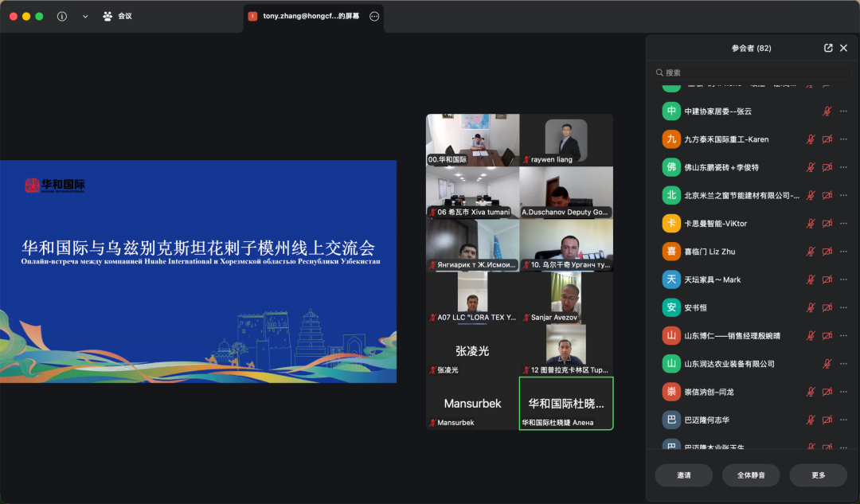Open more menu for 天坛家具~Mark
860x504 pixels.
[843, 279]
